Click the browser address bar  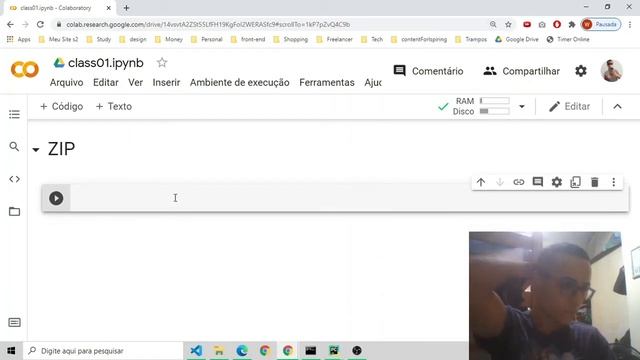(x=269, y=24)
